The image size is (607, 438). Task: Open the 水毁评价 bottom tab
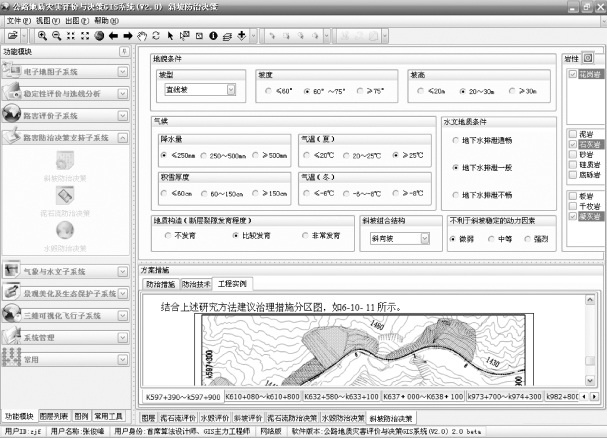pyautogui.click(x=215, y=418)
